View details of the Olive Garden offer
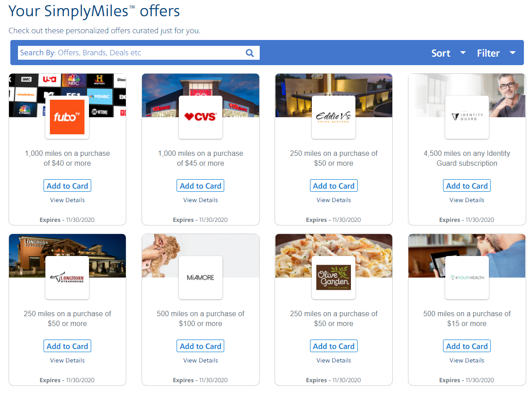Image resolution: width=532 pixels, height=393 pixels. click(x=333, y=361)
